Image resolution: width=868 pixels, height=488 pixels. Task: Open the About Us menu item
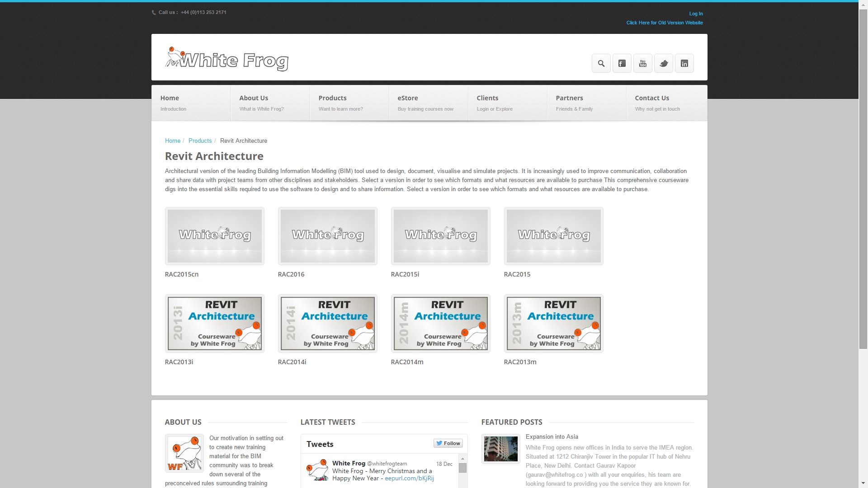click(270, 103)
